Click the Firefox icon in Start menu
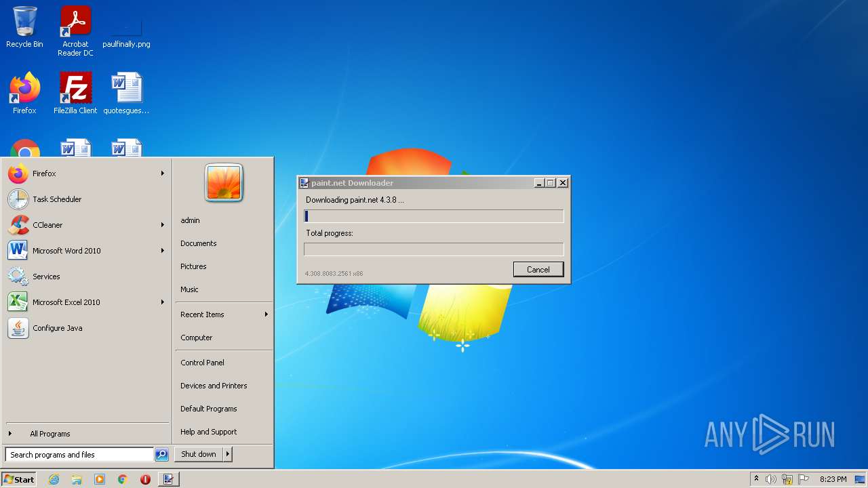 pos(18,174)
